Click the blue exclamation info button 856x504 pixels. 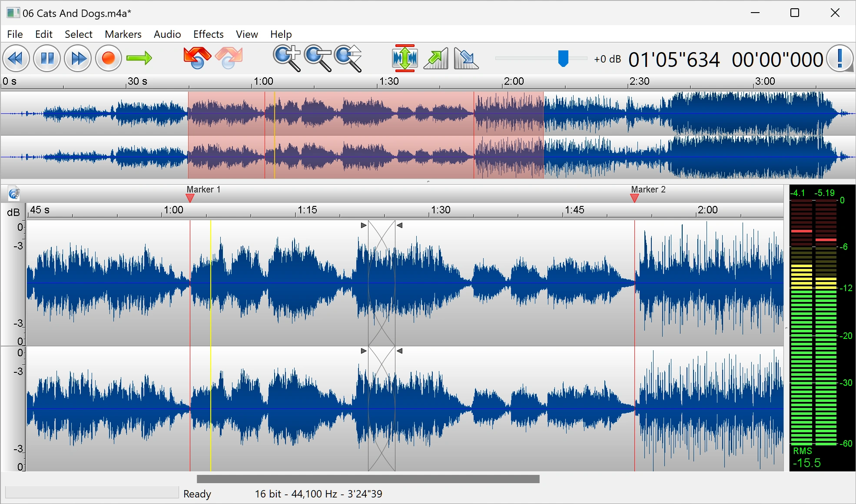pos(839,58)
